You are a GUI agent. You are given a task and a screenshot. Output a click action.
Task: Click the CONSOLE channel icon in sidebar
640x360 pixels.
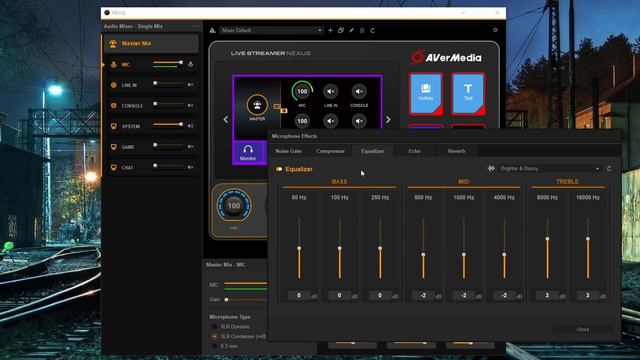113,105
